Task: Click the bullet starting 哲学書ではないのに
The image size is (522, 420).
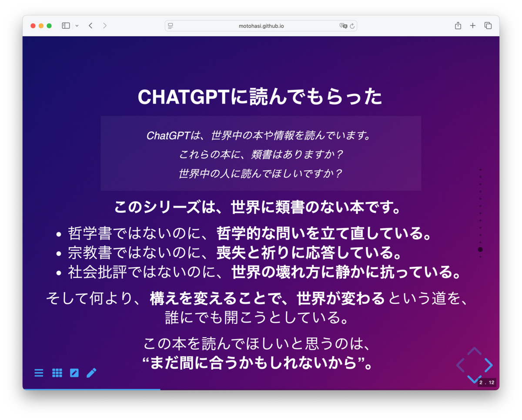Action: [x=250, y=234]
